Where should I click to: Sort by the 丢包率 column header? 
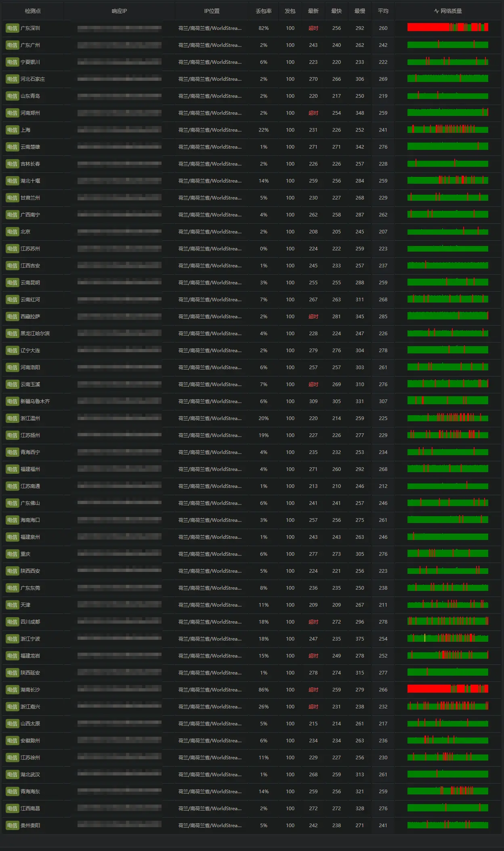point(263,11)
